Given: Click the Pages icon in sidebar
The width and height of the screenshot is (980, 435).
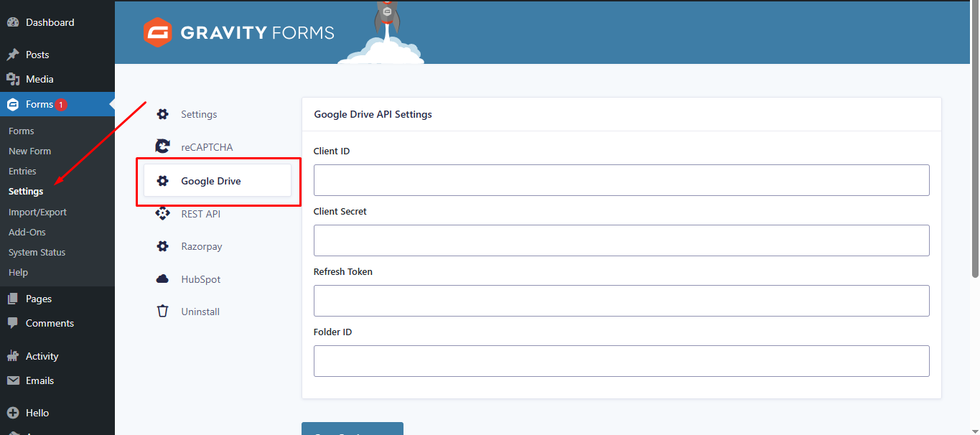Looking at the screenshot, I should [13, 299].
